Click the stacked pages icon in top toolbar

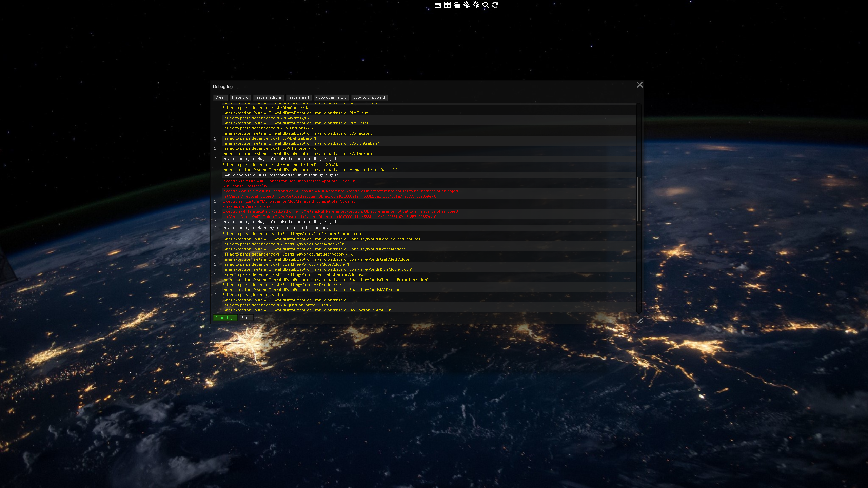point(457,5)
